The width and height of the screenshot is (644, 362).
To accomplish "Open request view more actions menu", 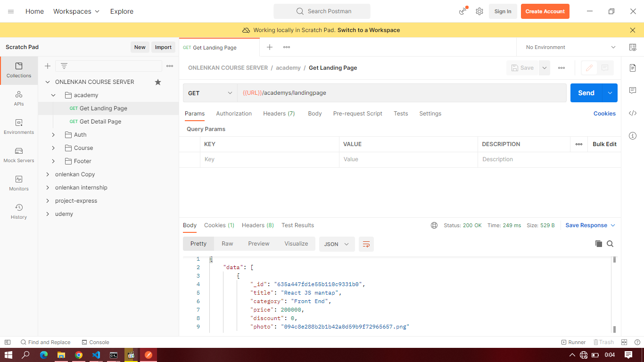I will [561, 68].
